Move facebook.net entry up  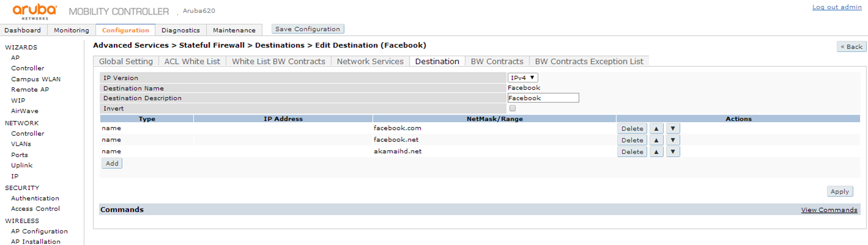click(657, 140)
